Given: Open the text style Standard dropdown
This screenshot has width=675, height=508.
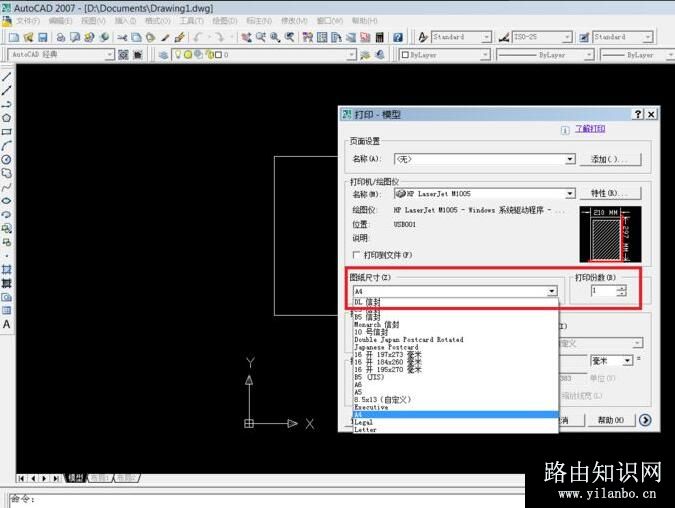Looking at the screenshot, I should click(486, 37).
